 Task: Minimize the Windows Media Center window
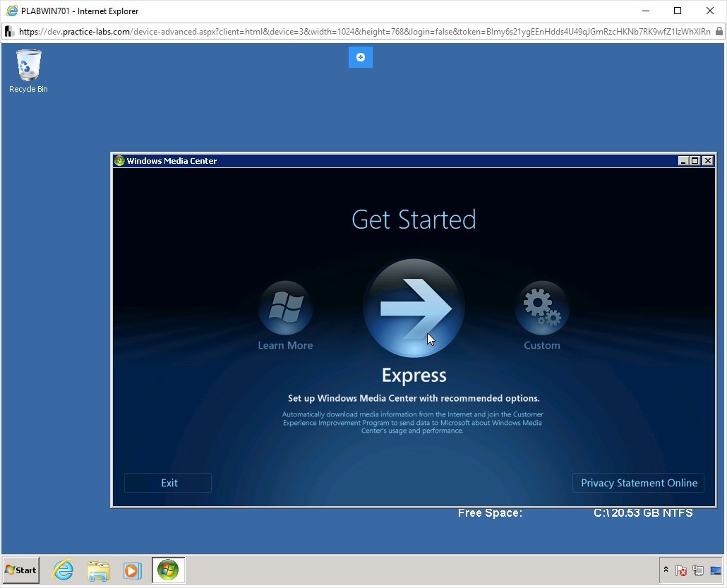click(683, 160)
